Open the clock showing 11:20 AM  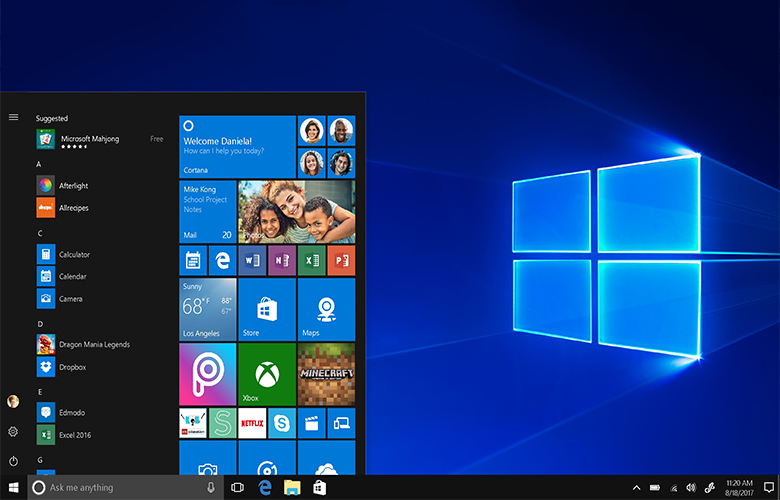coord(739,488)
